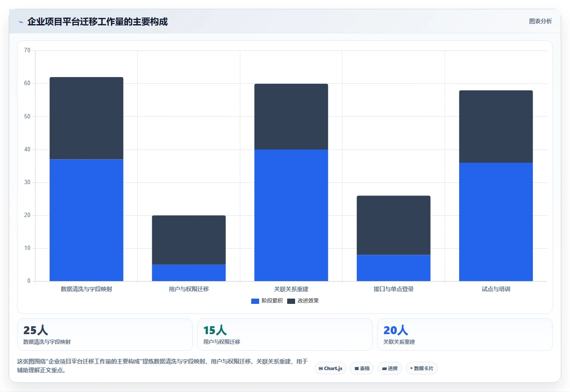Open the 20人 关联关系重建 stat card
This screenshot has width=570, height=392.
[465, 335]
